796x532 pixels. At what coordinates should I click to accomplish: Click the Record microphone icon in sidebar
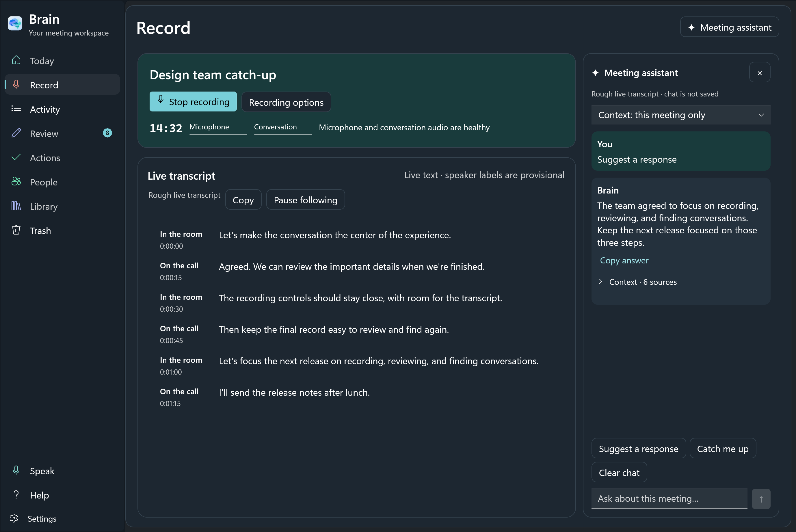tap(16, 85)
